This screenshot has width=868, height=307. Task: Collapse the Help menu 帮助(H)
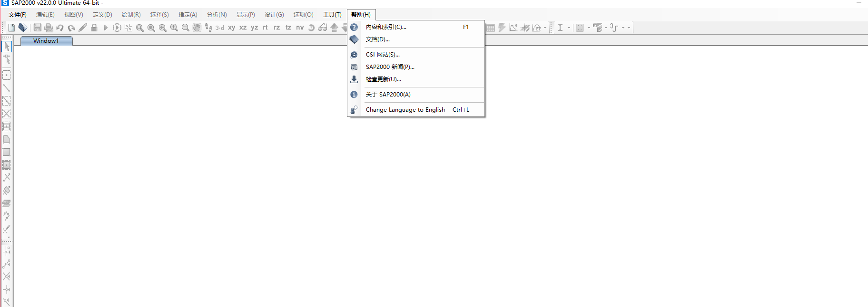click(361, 15)
